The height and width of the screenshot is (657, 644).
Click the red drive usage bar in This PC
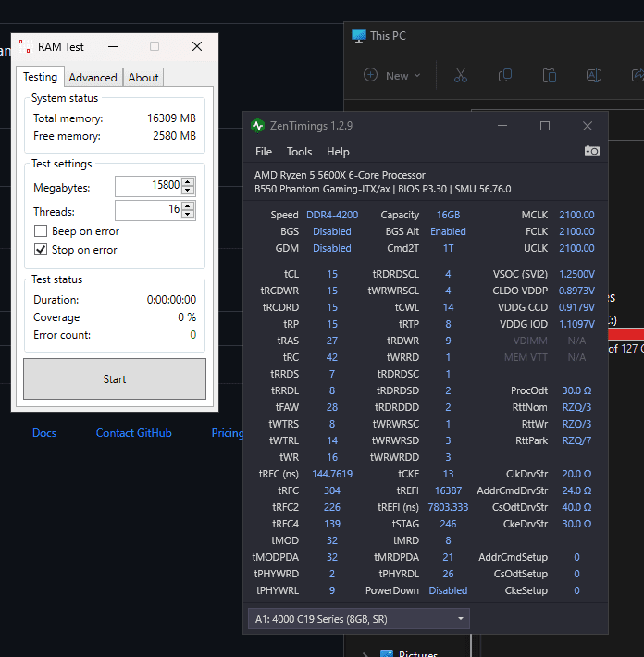coord(626,334)
